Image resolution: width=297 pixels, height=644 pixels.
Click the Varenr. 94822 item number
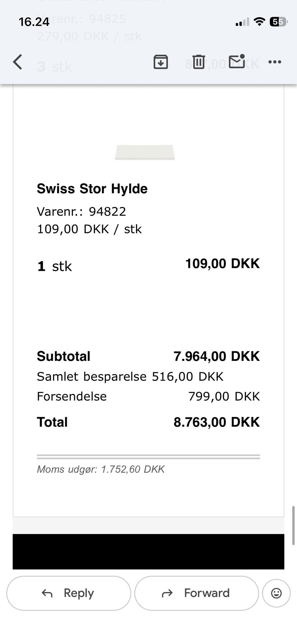click(x=81, y=212)
